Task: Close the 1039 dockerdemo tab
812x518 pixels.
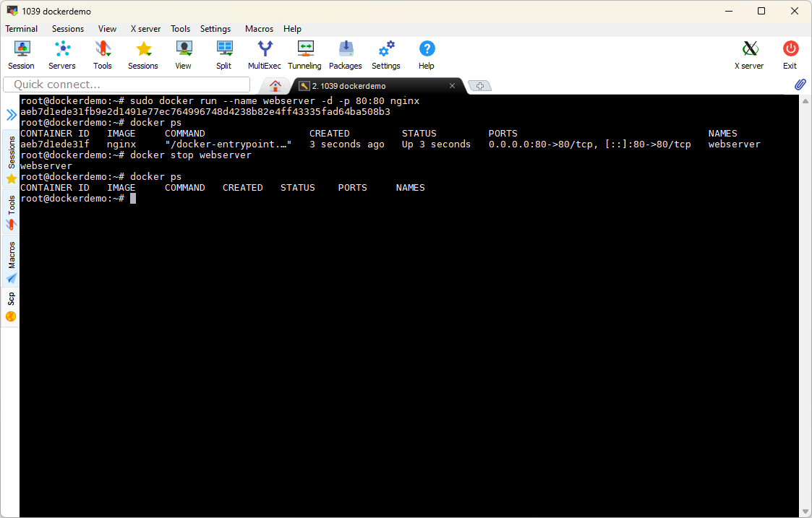Action: click(452, 86)
